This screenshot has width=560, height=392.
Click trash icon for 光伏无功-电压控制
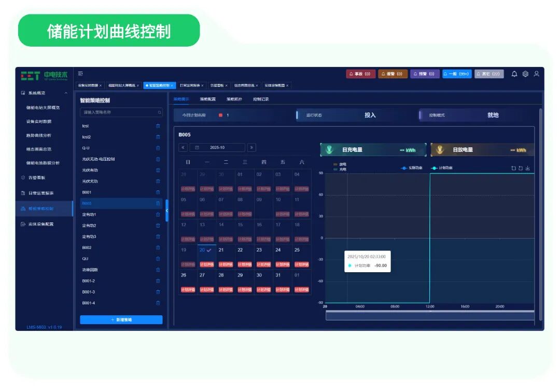click(158, 159)
